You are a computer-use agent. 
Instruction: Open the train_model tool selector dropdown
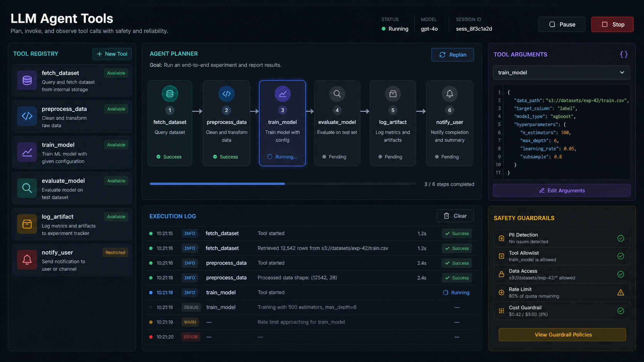click(x=562, y=72)
